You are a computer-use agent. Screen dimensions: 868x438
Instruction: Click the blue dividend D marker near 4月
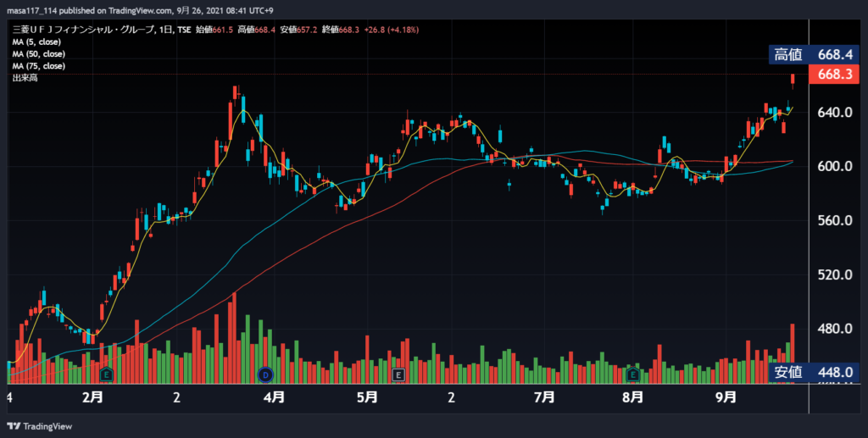tap(265, 375)
